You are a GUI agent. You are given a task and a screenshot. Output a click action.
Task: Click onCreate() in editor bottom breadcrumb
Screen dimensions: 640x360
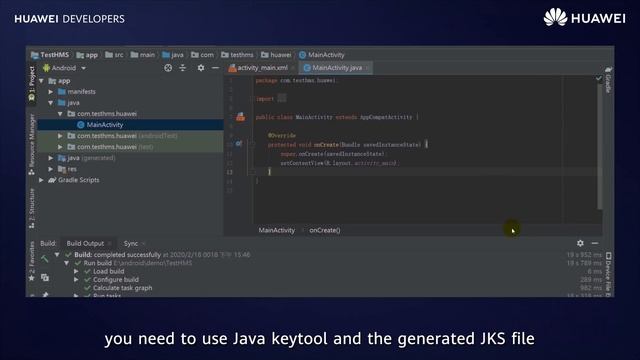point(325,230)
